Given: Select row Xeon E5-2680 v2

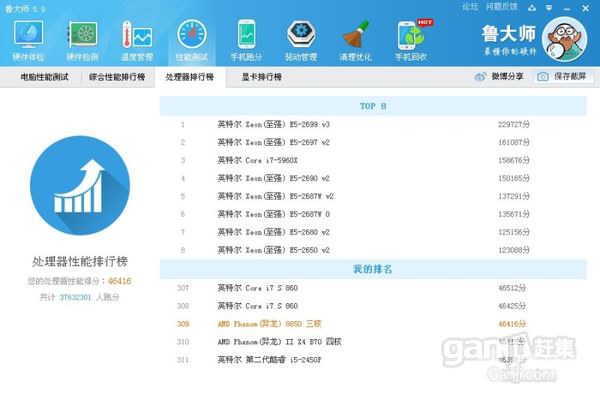Looking at the screenshot, I should click(373, 232).
